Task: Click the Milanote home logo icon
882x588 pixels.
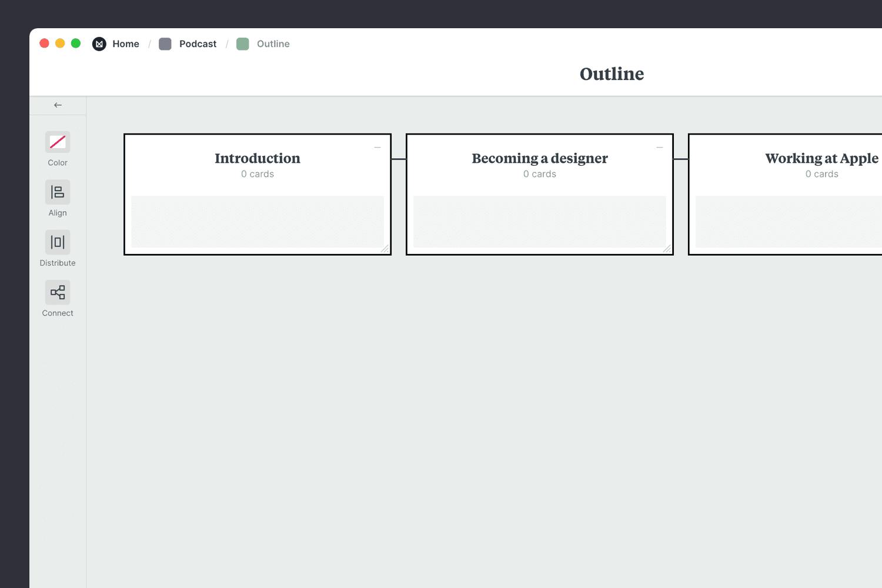Action: click(99, 44)
